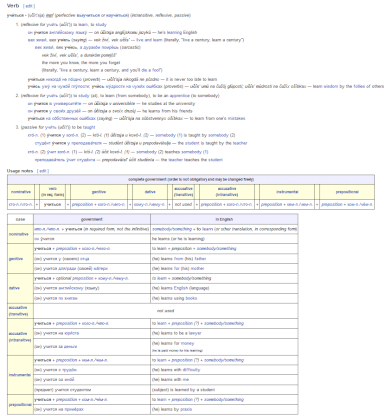Click 'somebody/something' link in the nominative row
The height and width of the screenshot is (420, 391).
(172, 229)
